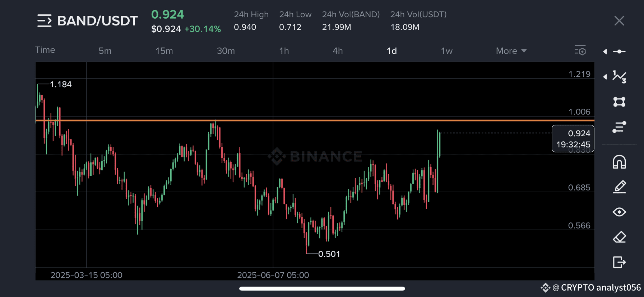This screenshot has height=297, width=644.
Task: Switch to the 4h timeframe
Action: point(338,51)
